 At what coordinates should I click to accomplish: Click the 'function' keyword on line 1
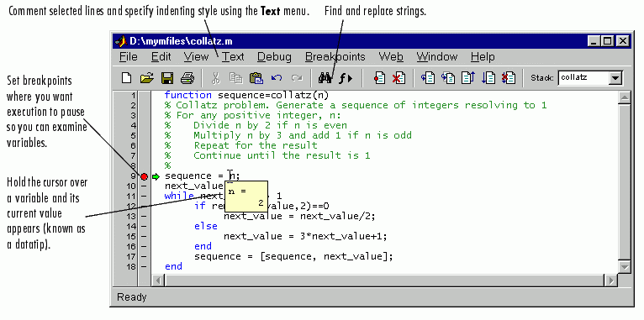click(x=188, y=95)
